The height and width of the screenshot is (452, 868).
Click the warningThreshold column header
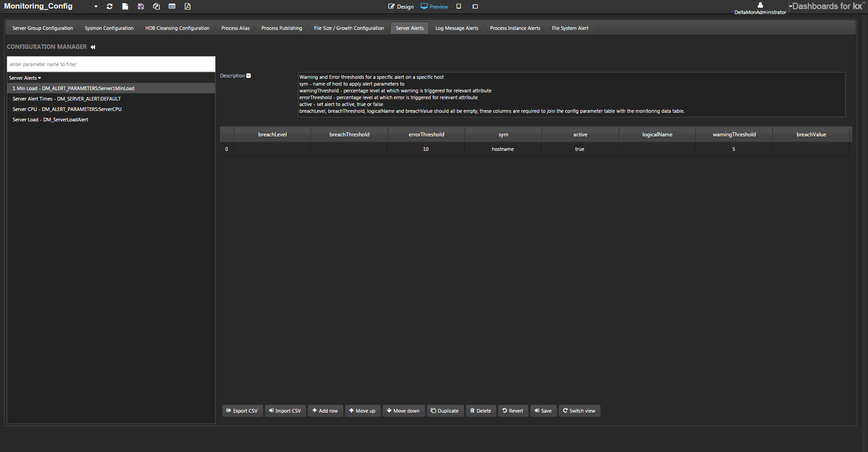(734, 135)
